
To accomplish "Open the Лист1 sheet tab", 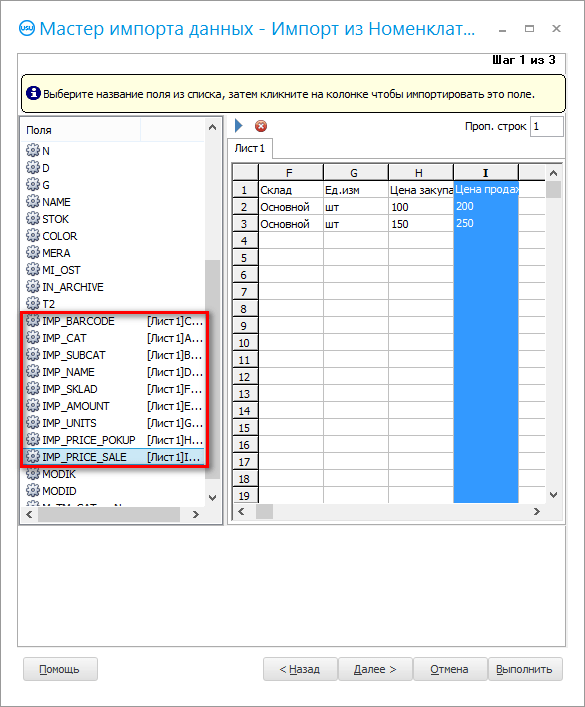I will click(x=250, y=148).
